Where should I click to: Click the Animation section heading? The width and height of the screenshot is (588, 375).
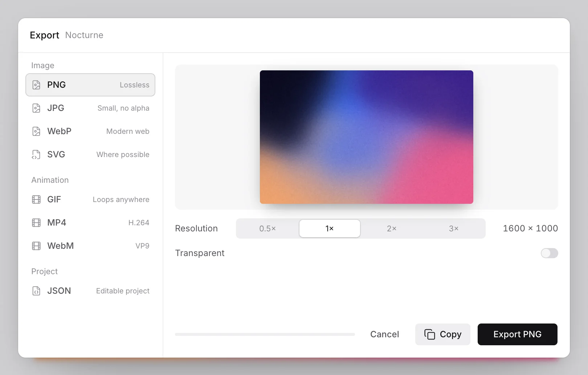[x=50, y=180]
